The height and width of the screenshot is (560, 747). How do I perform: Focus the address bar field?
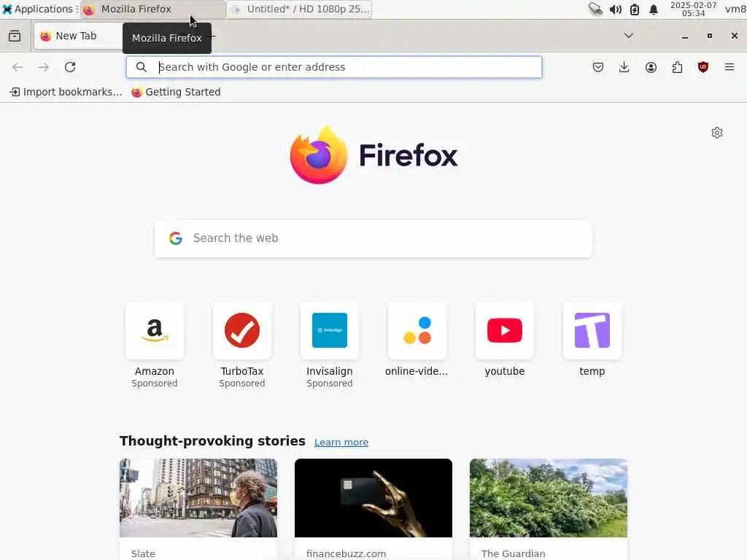334,67
